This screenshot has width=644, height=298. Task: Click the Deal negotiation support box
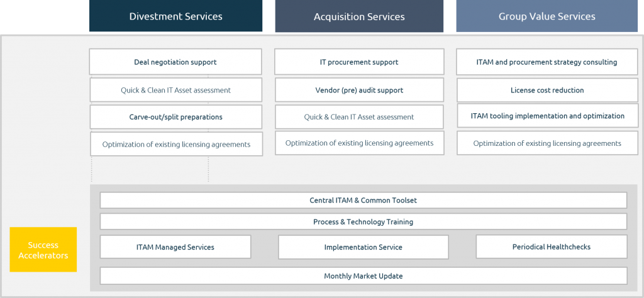(x=175, y=62)
